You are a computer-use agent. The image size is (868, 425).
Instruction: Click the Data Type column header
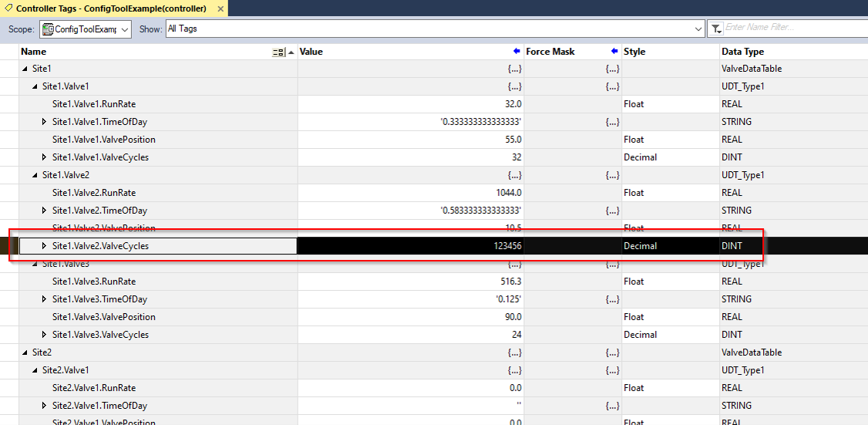click(742, 52)
